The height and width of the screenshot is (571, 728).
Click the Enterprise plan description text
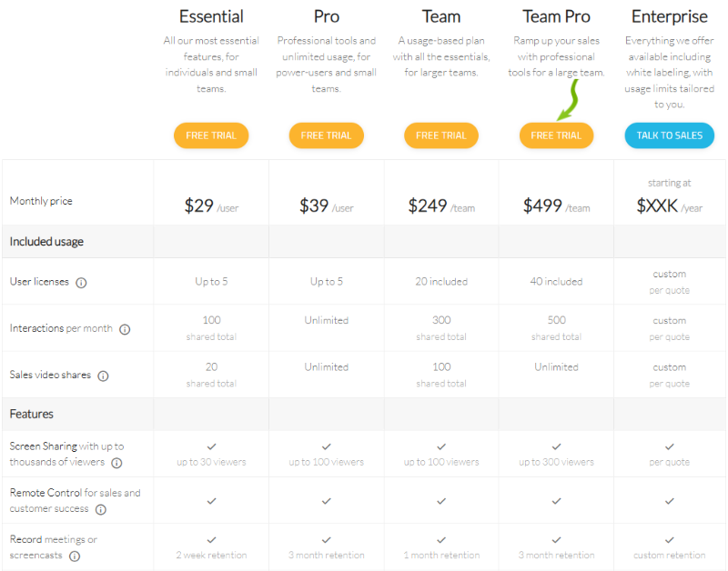[x=670, y=73]
